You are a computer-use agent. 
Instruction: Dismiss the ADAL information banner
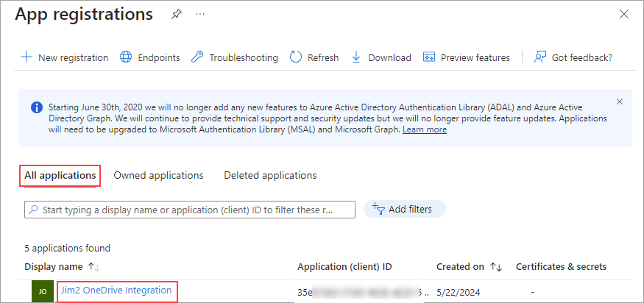point(619,101)
